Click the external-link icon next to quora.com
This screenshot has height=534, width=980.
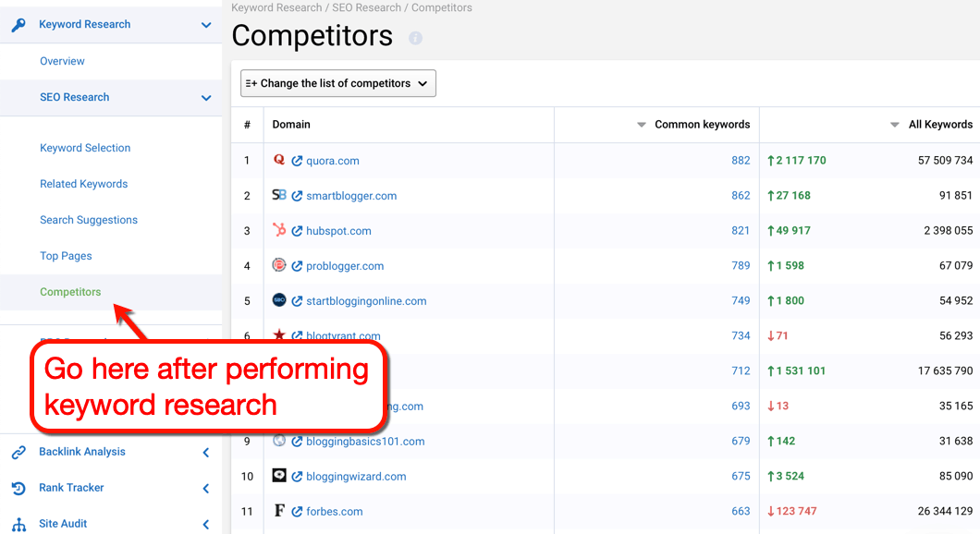(296, 161)
